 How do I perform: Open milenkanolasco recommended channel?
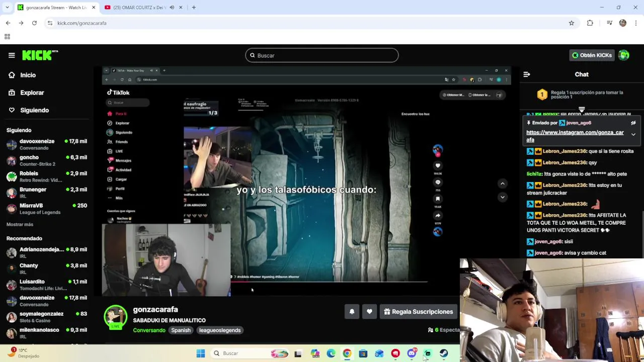[46, 333]
